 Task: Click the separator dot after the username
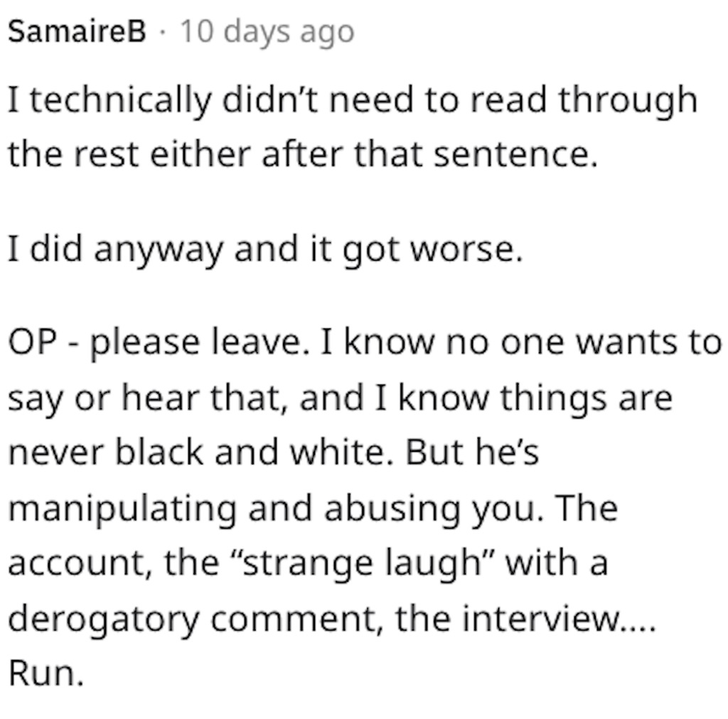click(x=162, y=33)
